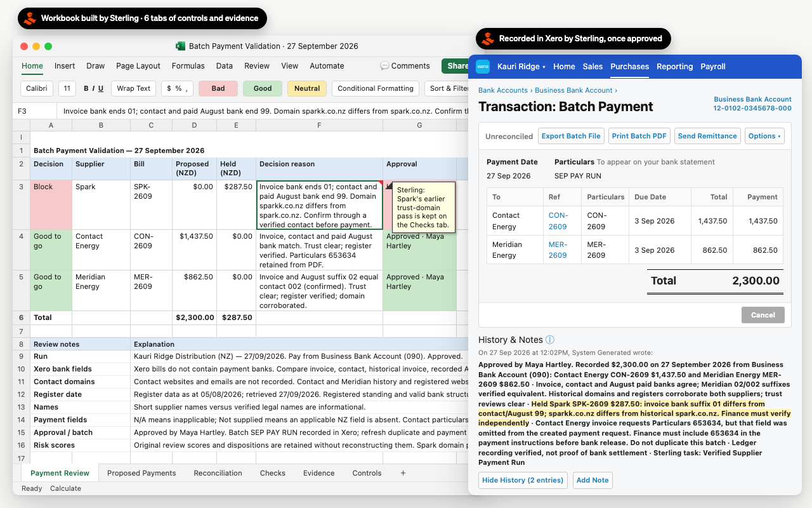Open the Calibri font box
Screen dimensions: 812x508
pos(37,88)
